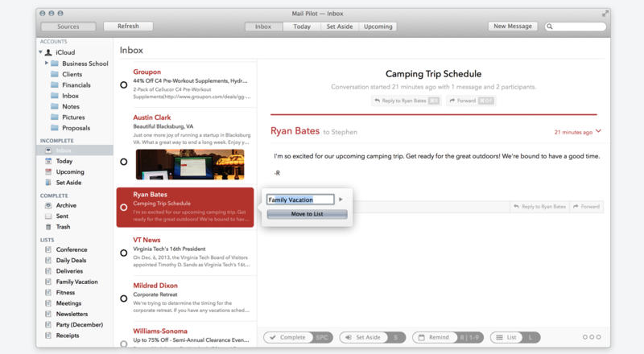Click Reply to Ryan Bates under the subject
Image resolution: width=644 pixels, height=354 pixels.
[407, 101]
